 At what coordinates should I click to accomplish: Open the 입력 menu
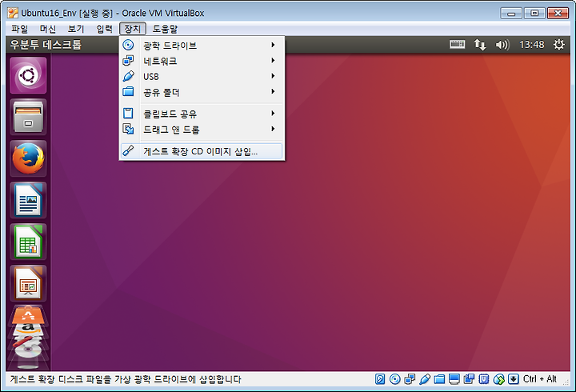click(x=104, y=29)
